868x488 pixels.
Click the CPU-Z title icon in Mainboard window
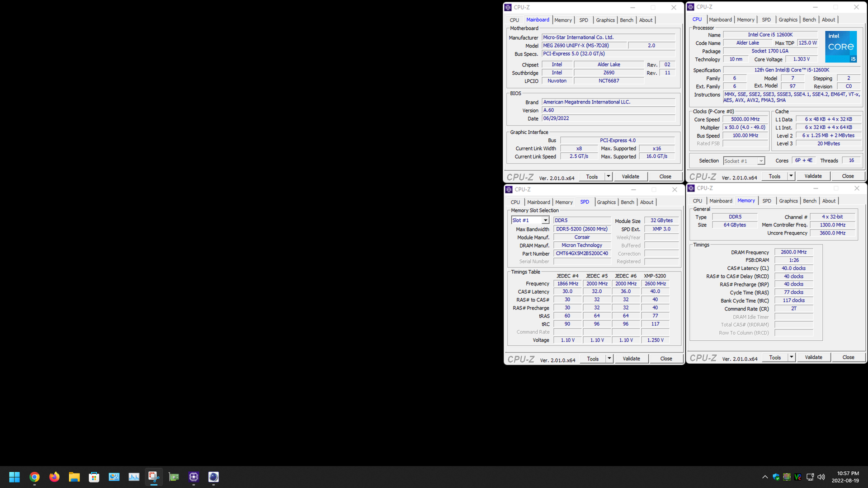pyautogui.click(x=508, y=7)
